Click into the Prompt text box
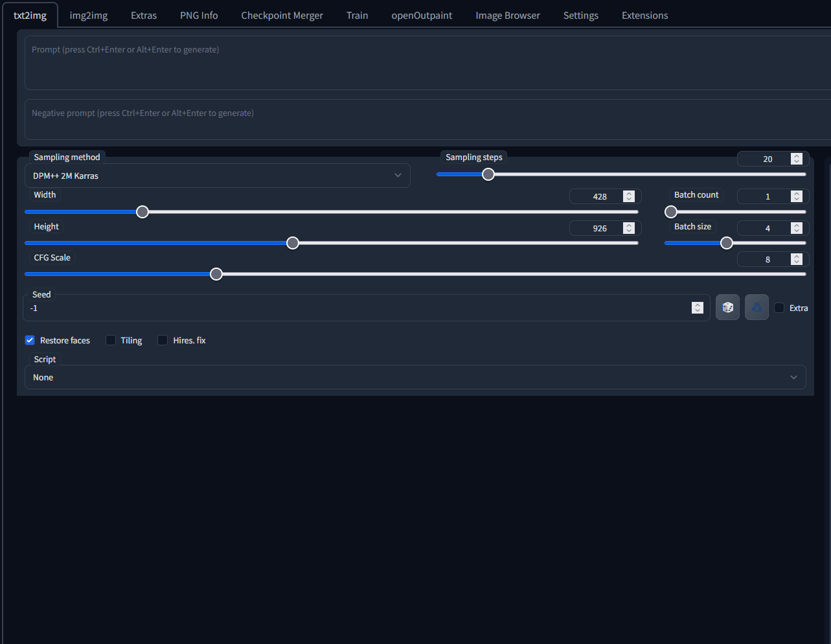 pyautogui.click(x=427, y=63)
